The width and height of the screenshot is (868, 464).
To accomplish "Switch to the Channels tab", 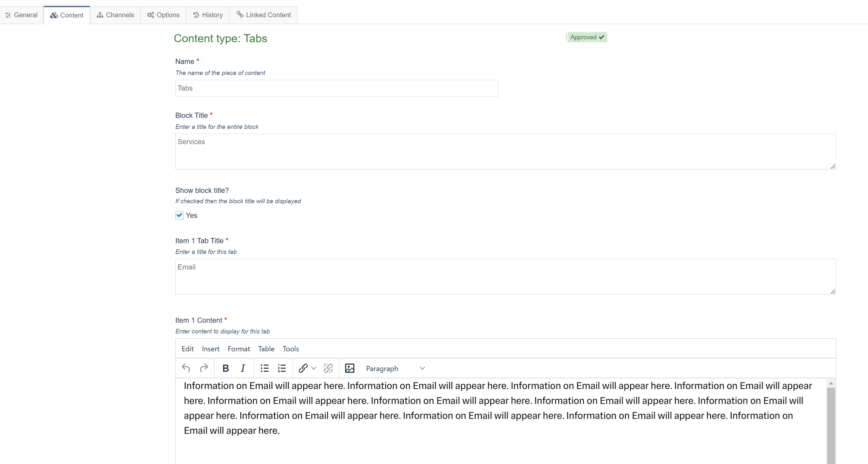I will pos(115,15).
